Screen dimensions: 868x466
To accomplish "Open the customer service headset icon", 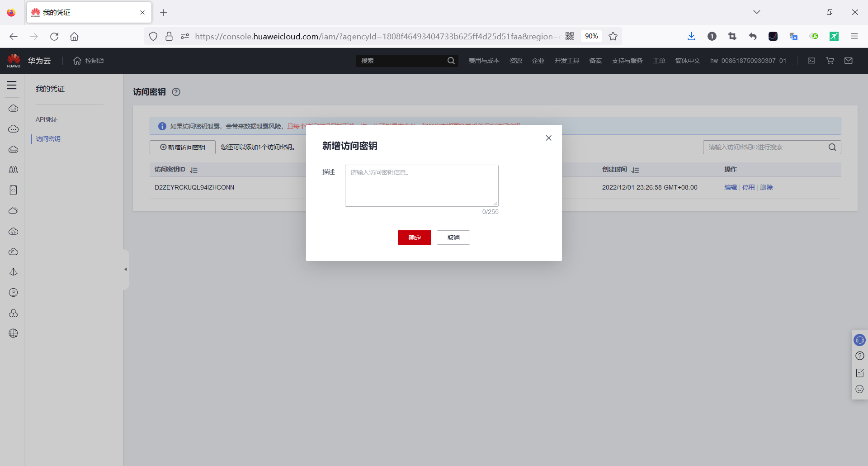I will point(859,340).
